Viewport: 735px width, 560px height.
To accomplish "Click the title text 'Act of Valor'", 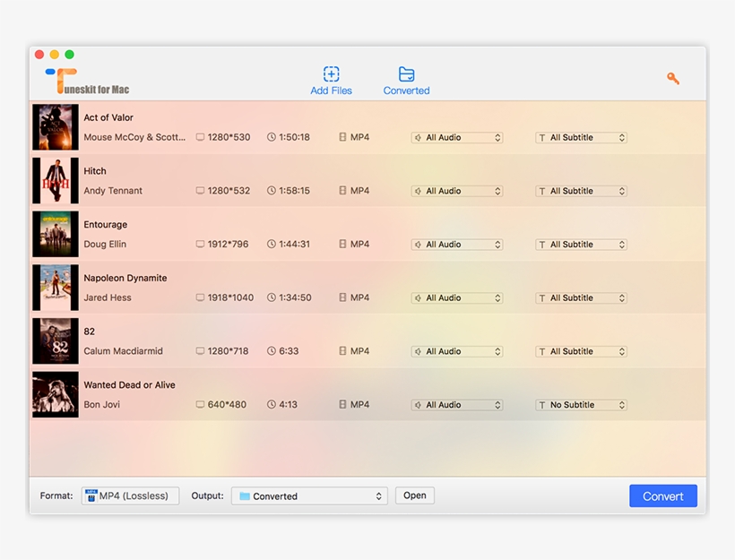I will click(108, 117).
